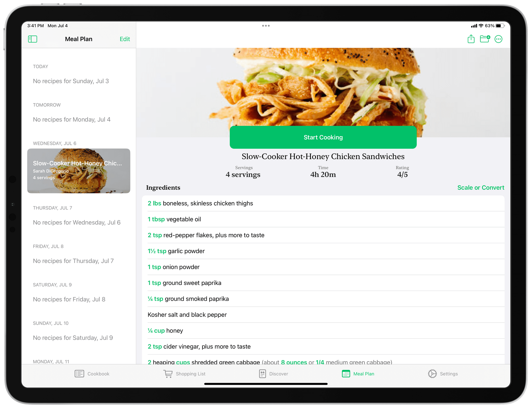Viewport: 532px width, 409px height.
Task: Tap the share/export icon top right
Action: [x=470, y=39]
